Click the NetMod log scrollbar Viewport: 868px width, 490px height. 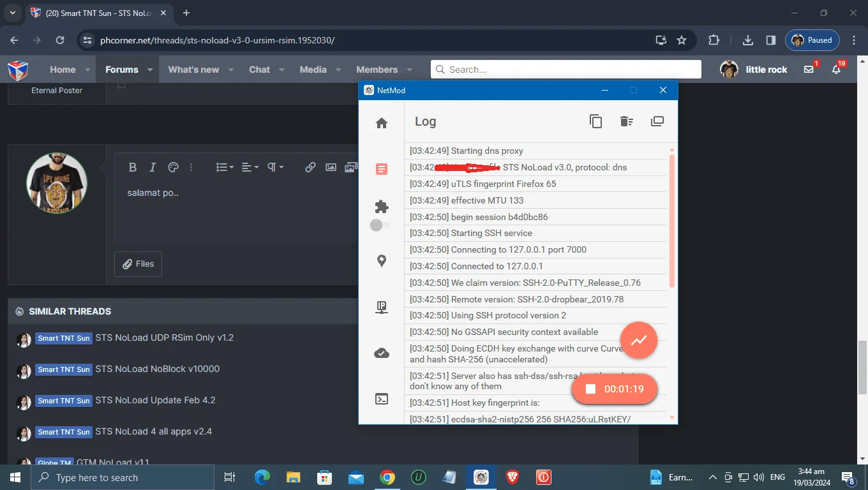671,220
